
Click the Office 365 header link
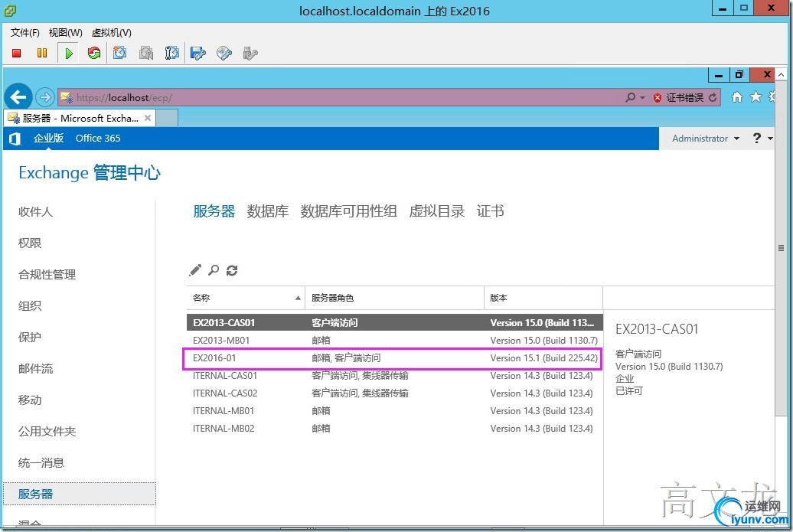98,138
